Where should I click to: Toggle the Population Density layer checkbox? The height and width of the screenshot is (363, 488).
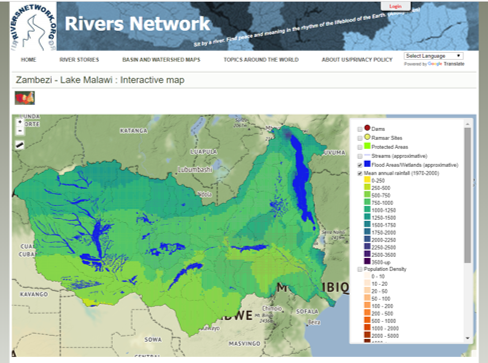point(360,269)
